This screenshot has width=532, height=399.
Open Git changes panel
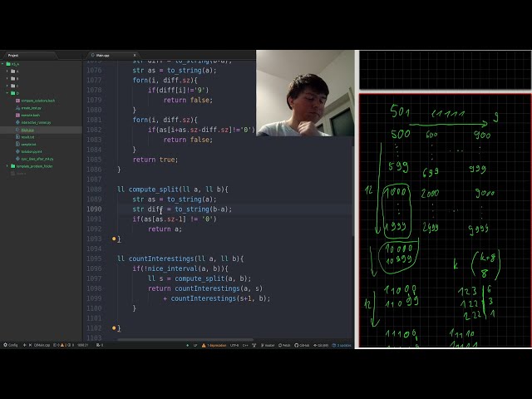(321, 346)
